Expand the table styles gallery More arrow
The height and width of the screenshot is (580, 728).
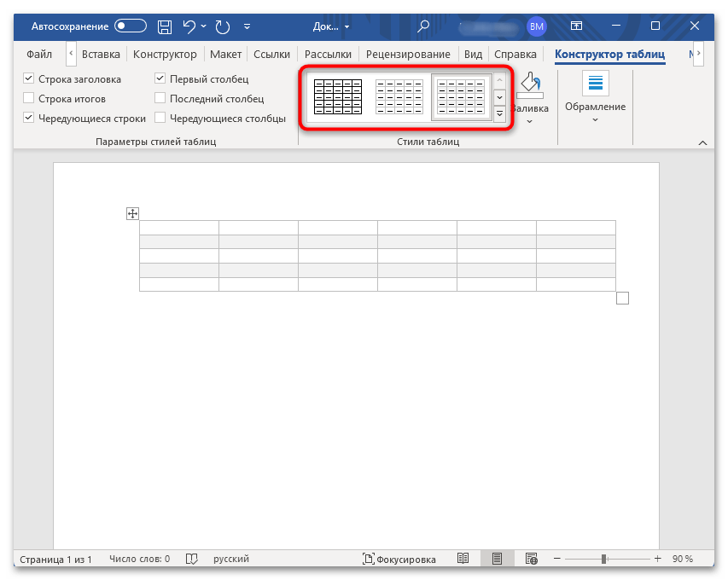pos(500,113)
